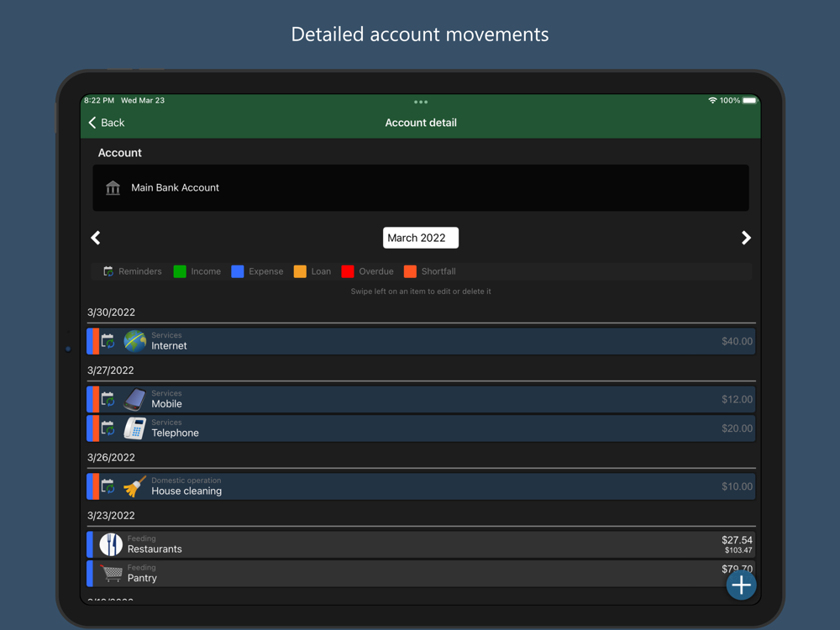Click the House cleaning broom icon
840x630 pixels.
point(135,486)
